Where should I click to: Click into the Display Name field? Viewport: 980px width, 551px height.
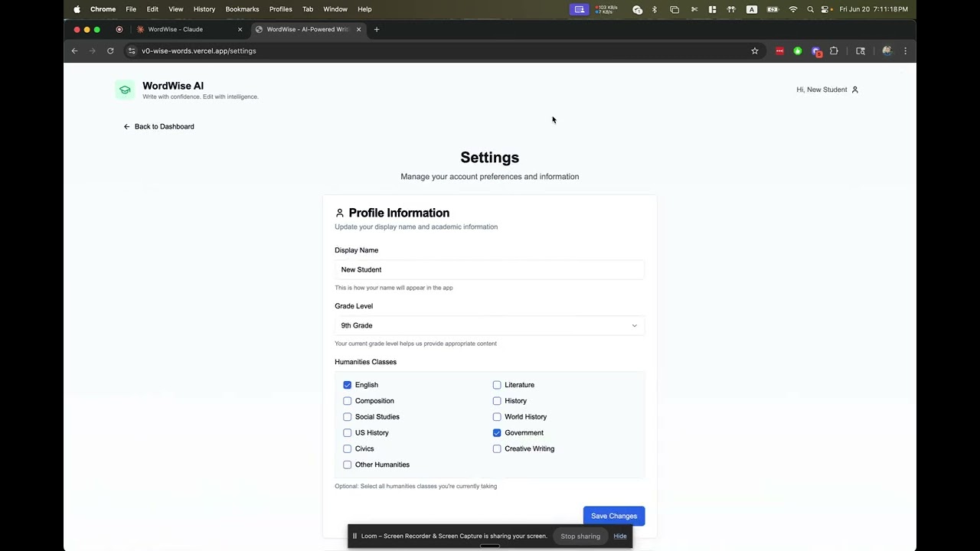pyautogui.click(x=489, y=269)
